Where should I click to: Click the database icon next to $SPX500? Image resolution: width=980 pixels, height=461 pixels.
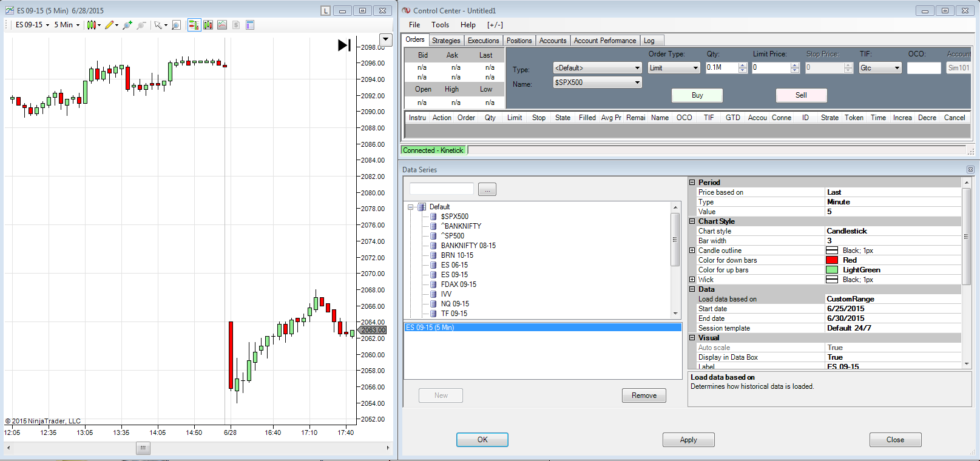[434, 217]
